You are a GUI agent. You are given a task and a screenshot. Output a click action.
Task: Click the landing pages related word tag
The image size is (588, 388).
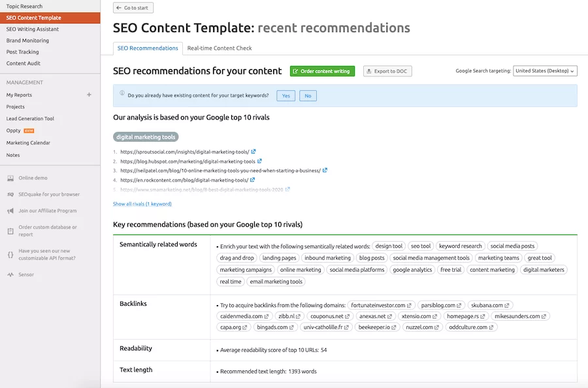279,258
